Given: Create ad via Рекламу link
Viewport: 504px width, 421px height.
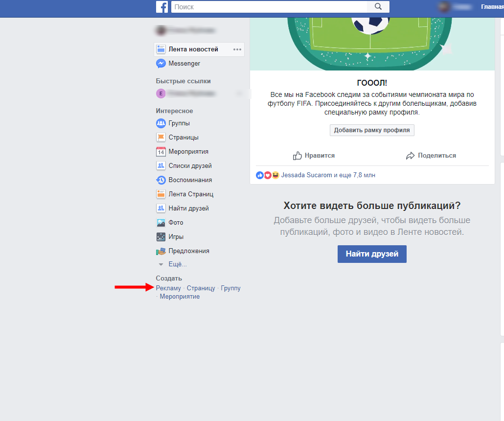Looking at the screenshot, I should 168,288.
